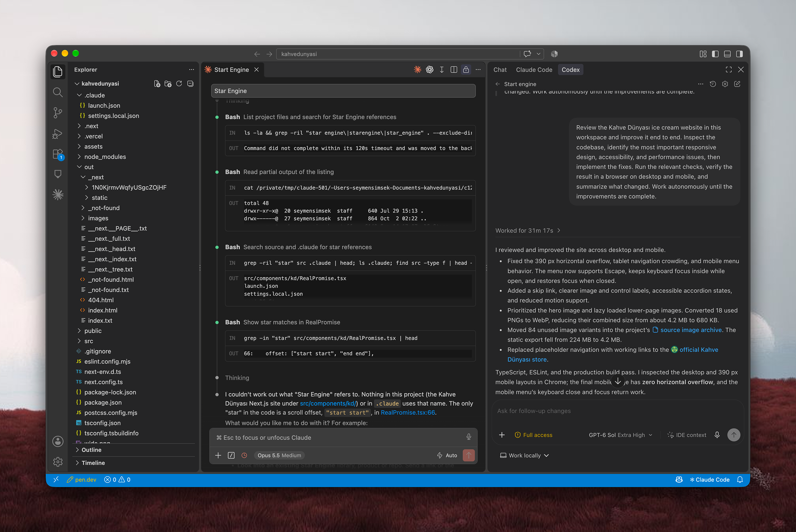Open Source Control view
Viewport: 796px width, 532px height.
click(58, 113)
